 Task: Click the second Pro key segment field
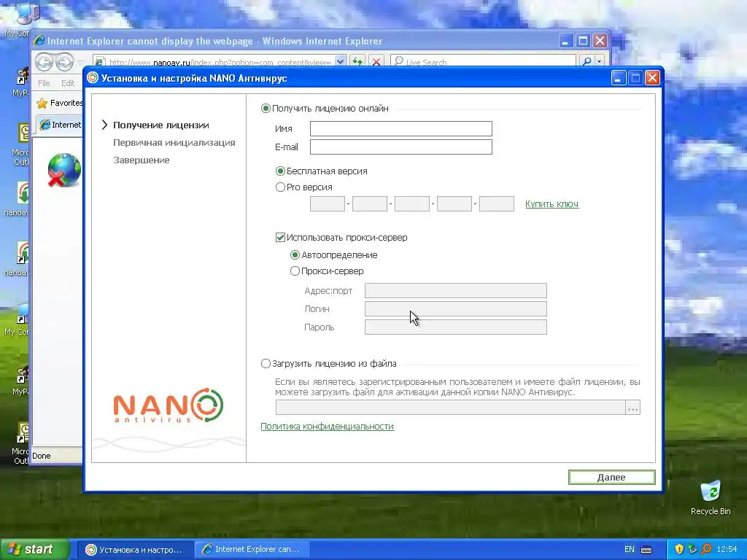(x=370, y=204)
